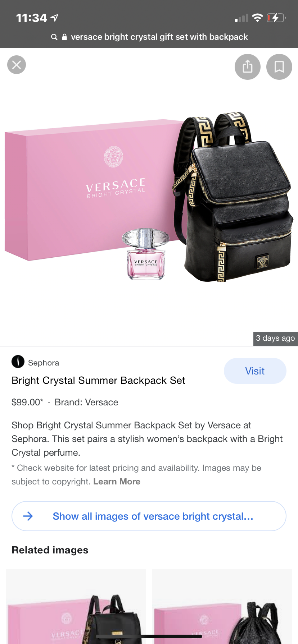Save the image with the bookmark icon
Viewport: 298px width, 644px height.
coord(279,67)
